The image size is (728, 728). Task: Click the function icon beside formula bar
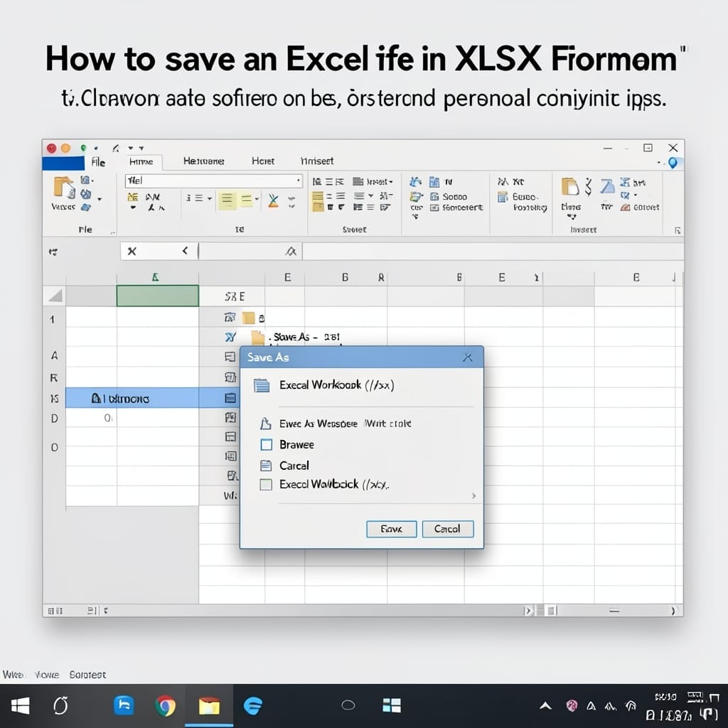point(291,251)
